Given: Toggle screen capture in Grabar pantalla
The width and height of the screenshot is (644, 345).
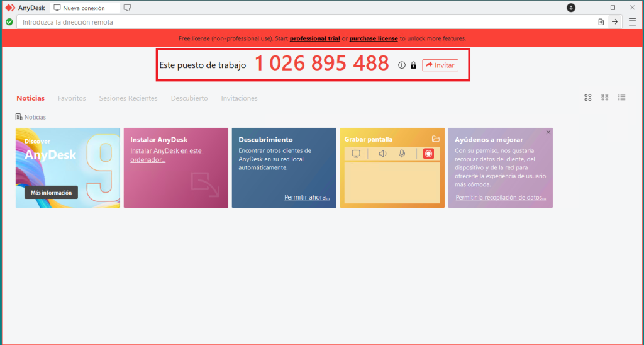Looking at the screenshot, I should tap(356, 154).
